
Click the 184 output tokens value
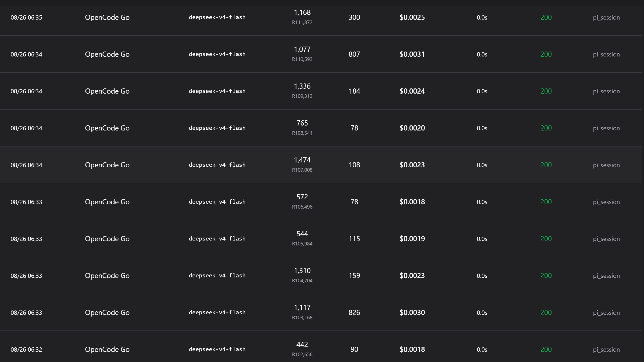tap(354, 91)
